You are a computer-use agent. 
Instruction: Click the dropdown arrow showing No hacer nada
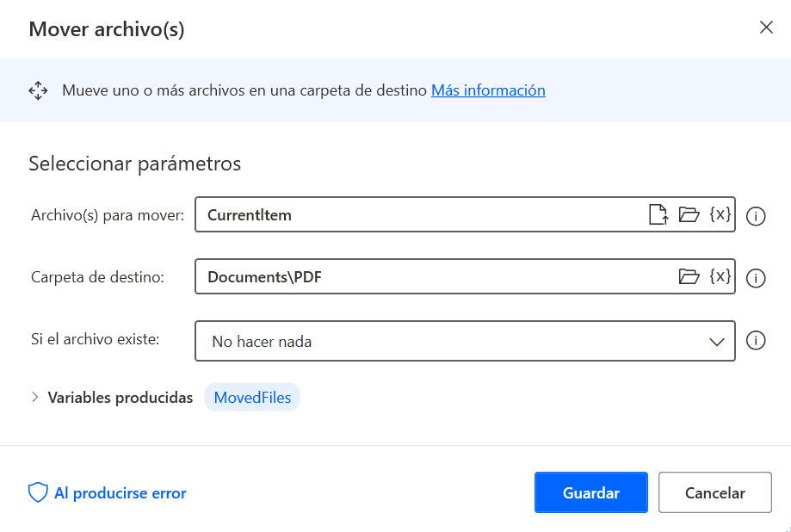pos(717,341)
